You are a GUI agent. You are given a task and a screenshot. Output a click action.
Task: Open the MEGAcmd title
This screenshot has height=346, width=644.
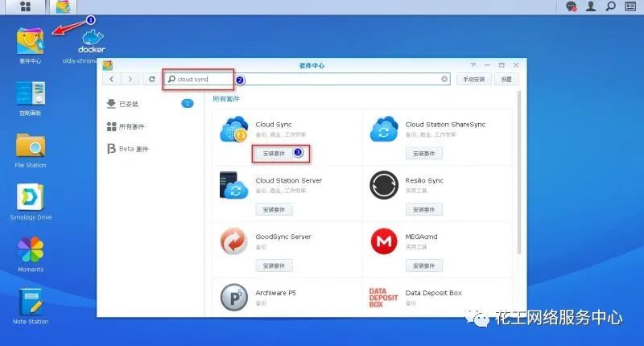coord(421,237)
